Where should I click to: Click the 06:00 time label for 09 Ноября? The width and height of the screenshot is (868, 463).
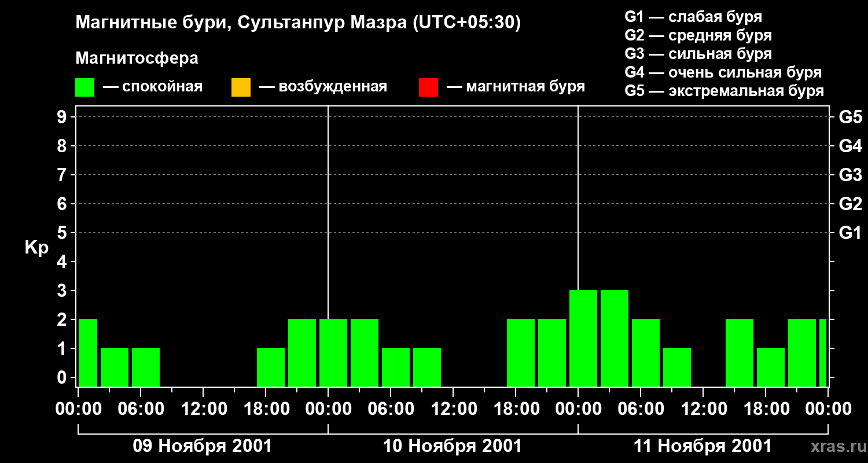click(141, 409)
